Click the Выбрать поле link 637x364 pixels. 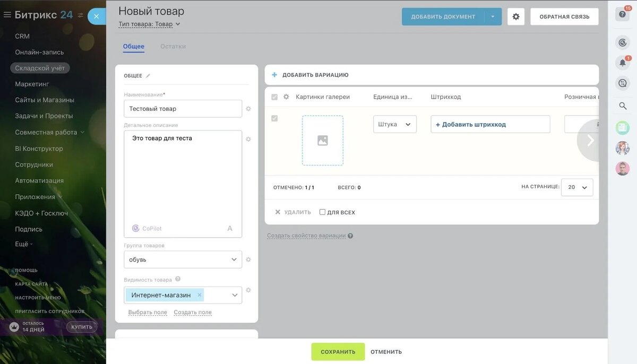click(x=148, y=313)
